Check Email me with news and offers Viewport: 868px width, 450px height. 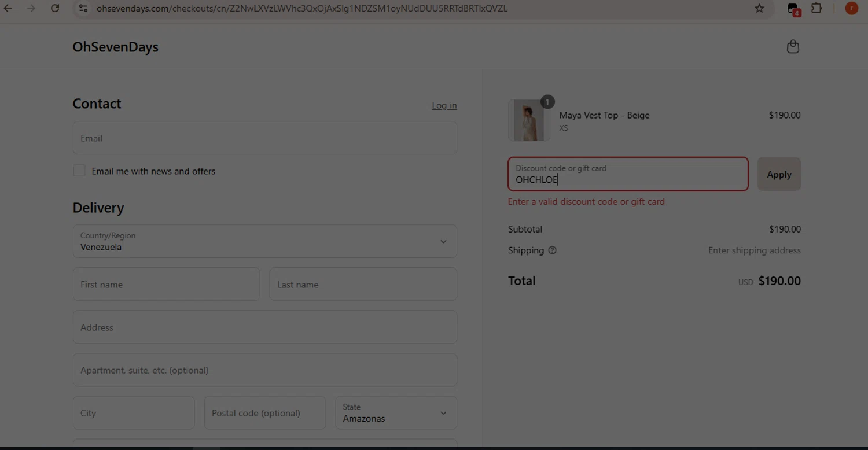(79, 171)
